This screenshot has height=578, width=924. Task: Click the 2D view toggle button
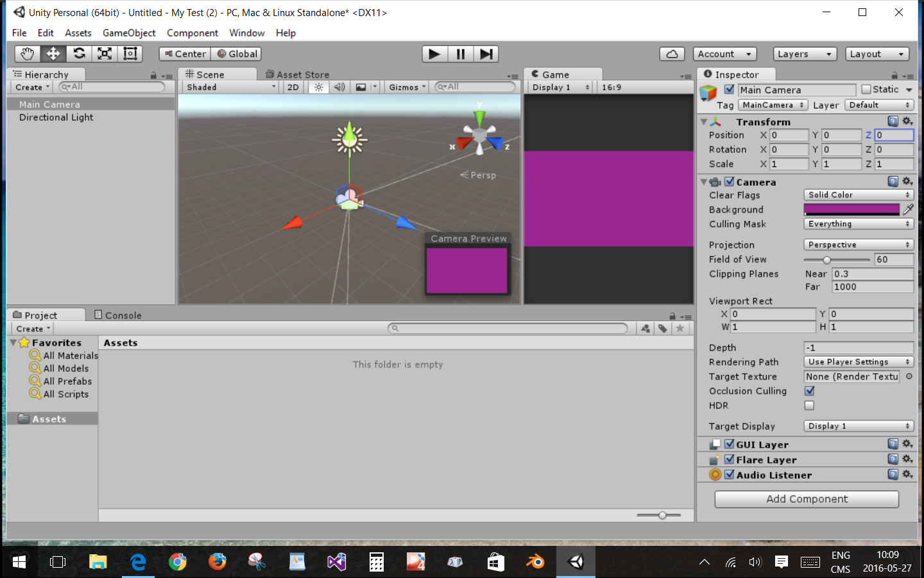(292, 87)
